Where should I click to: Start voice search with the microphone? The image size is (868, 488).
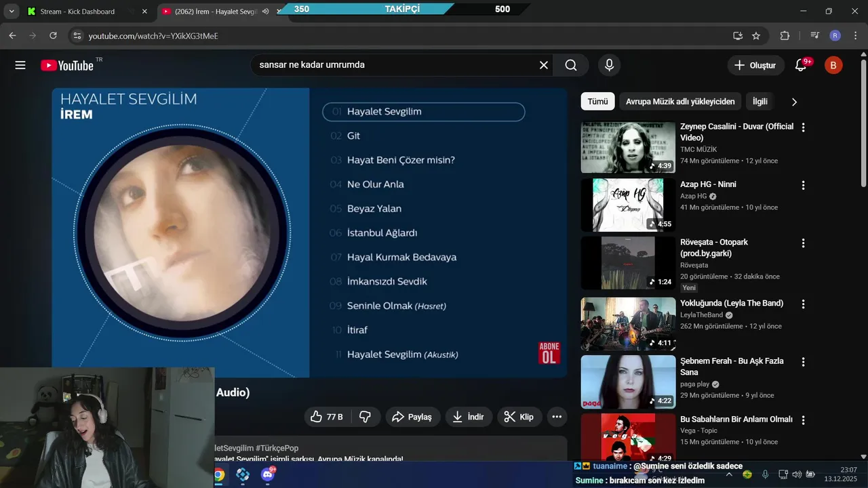[x=609, y=65]
